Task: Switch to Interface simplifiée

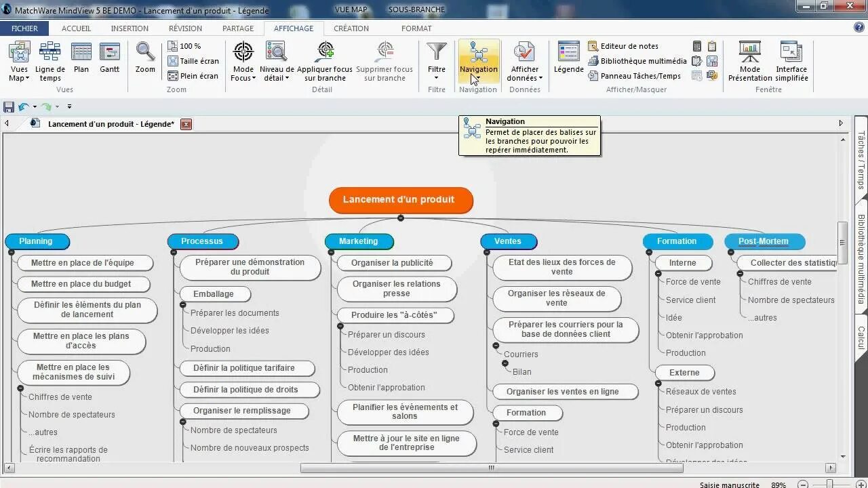Action: (x=791, y=62)
